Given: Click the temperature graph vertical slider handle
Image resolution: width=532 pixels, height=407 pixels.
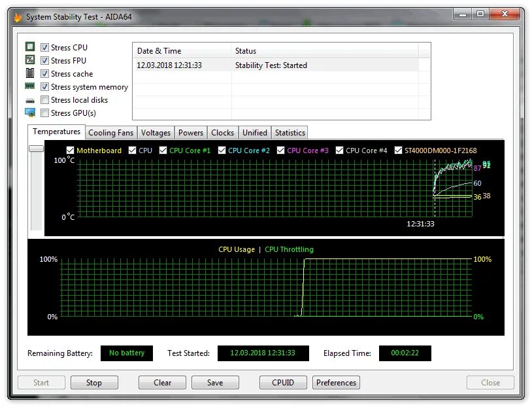Looking at the screenshot, I should click(37, 149).
